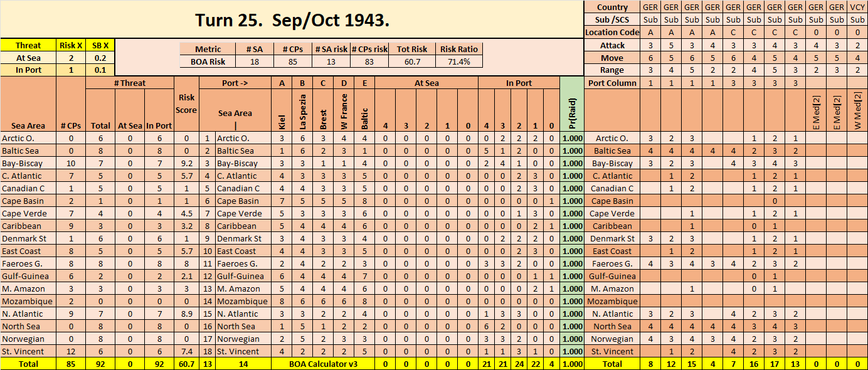Select the "SB X" header cell
This screenshot has width=868, height=370.
(100, 45)
